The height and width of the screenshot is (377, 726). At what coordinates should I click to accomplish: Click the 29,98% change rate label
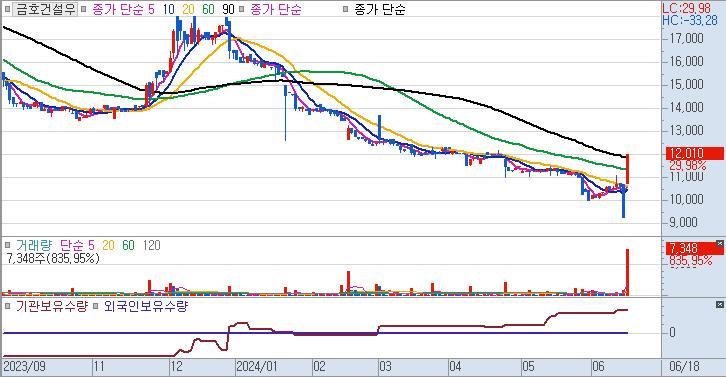688,165
